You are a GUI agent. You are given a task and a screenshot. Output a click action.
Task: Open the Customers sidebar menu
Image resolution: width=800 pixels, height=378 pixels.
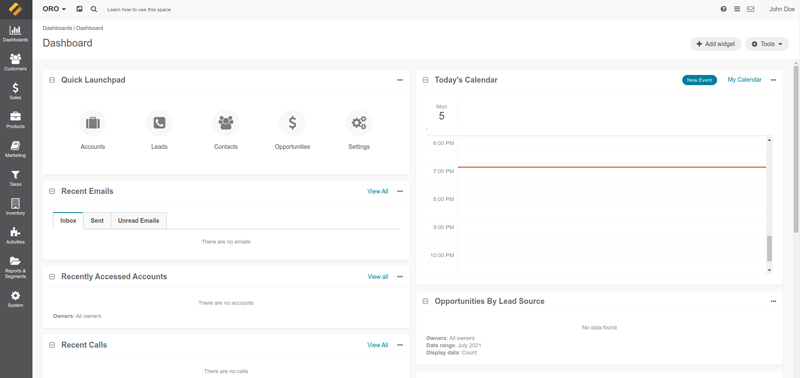click(x=15, y=62)
